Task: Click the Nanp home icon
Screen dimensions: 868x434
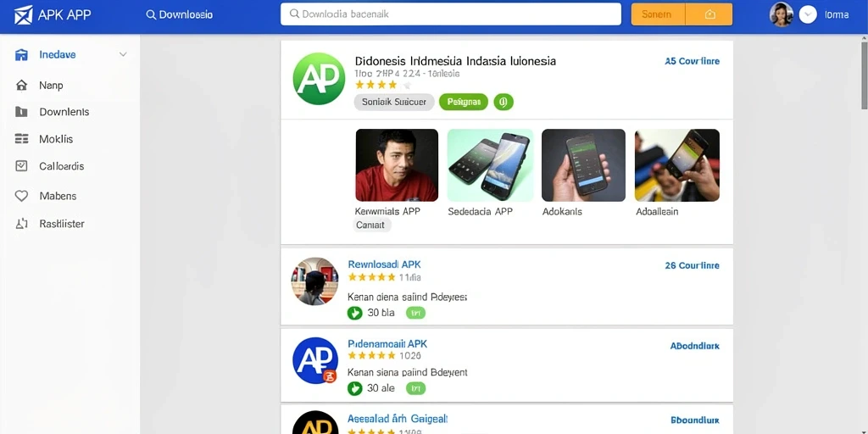Action: [21, 86]
